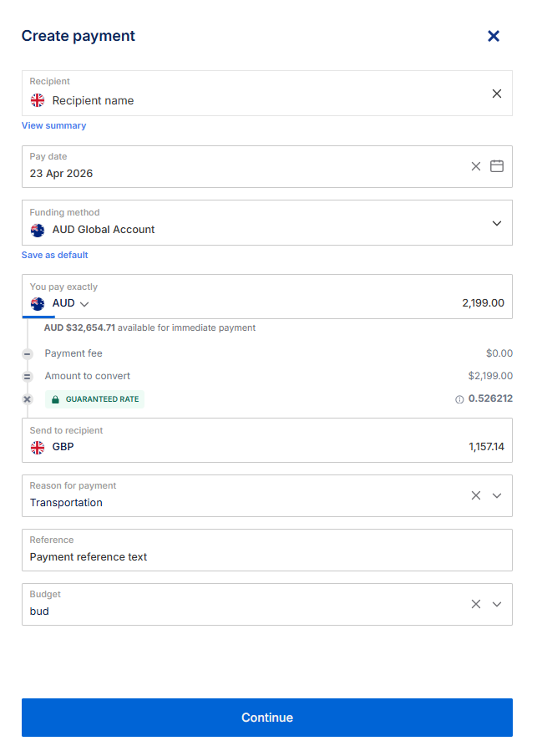The height and width of the screenshot is (756, 537).
Task: Expand the Funding method dropdown
Action: (497, 223)
